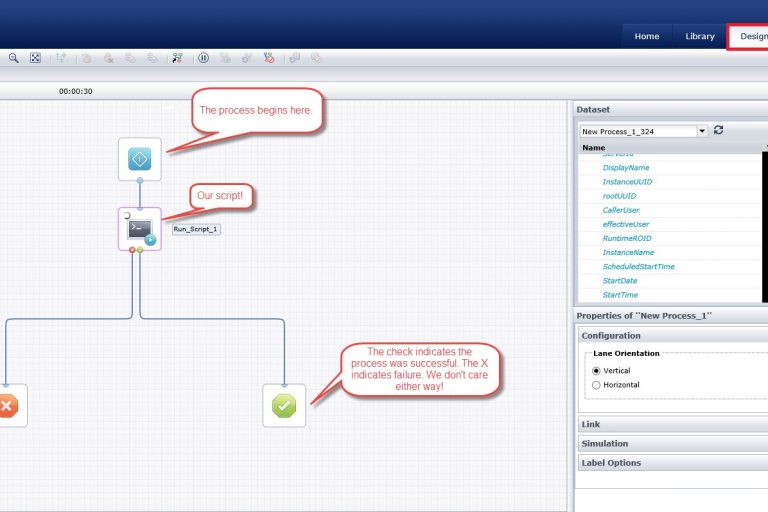Click the orange X failure end node

[7, 405]
